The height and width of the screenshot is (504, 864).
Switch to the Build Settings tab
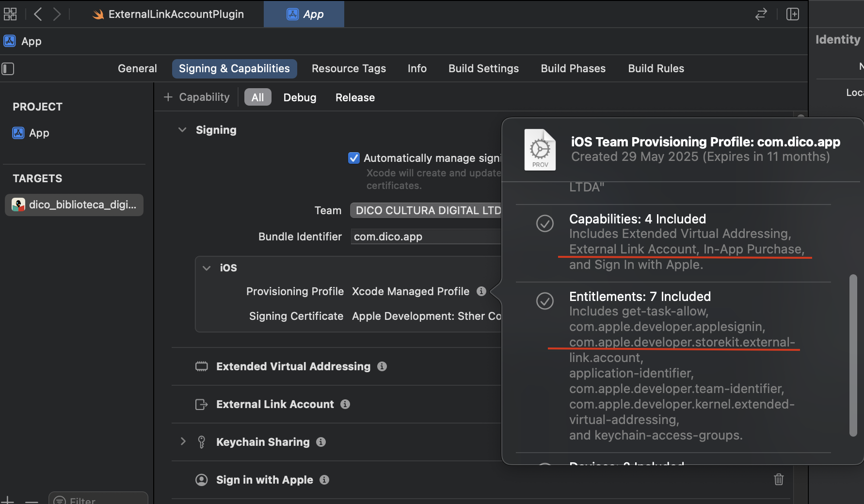click(483, 68)
